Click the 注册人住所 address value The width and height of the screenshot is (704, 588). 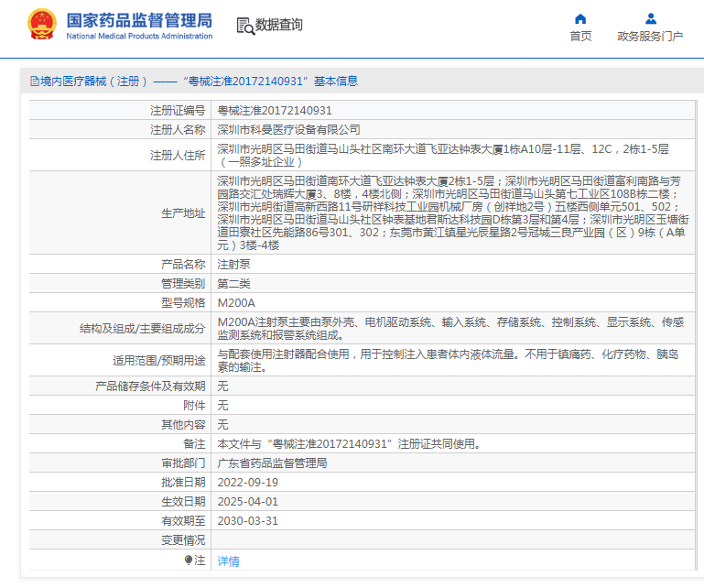443,156
